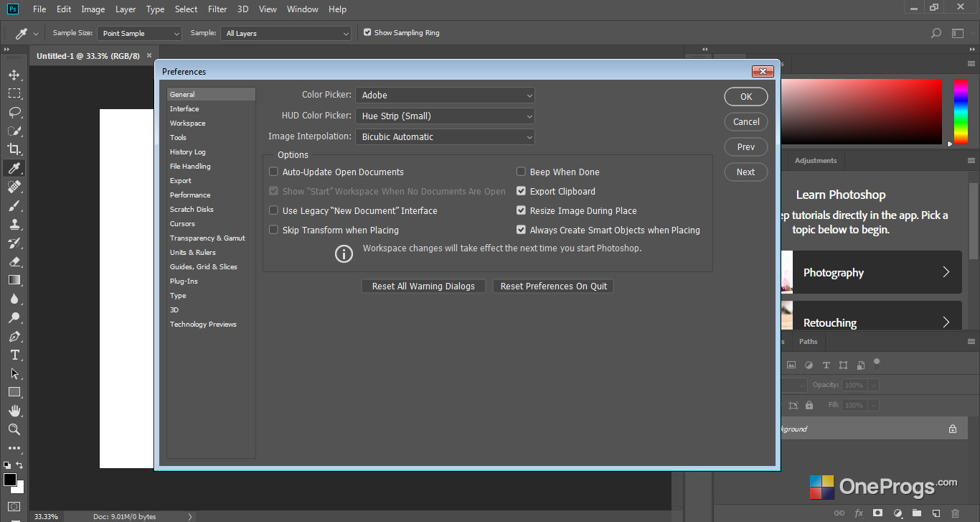The width and height of the screenshot is (980, 522).
Task: Open the Color Picker dropdown
Action: [x=445, y=95]
